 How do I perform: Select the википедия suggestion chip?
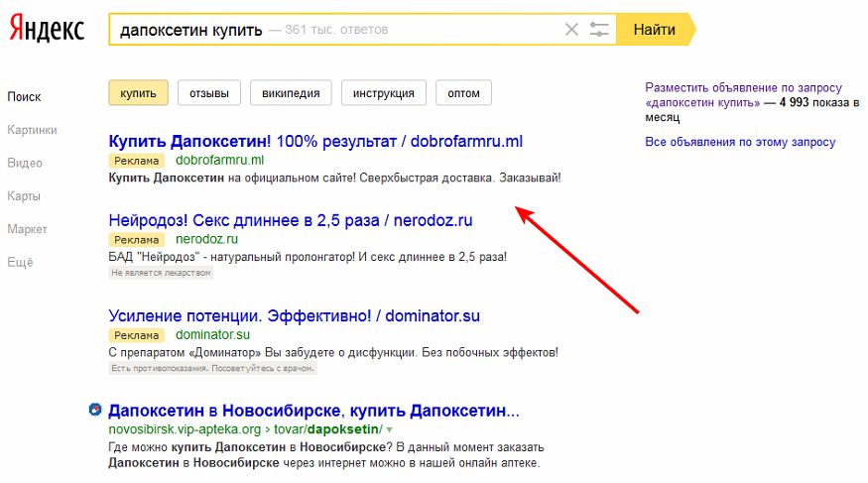(291, 93)
